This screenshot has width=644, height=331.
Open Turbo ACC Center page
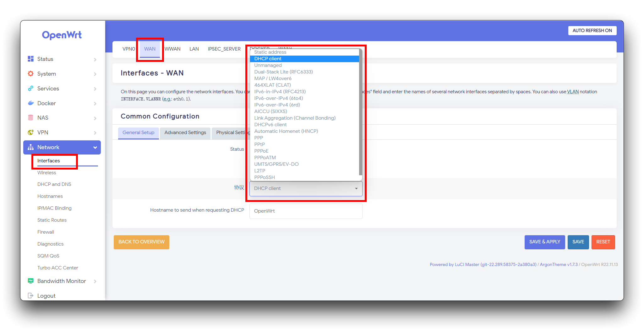[x=58, y=268]
